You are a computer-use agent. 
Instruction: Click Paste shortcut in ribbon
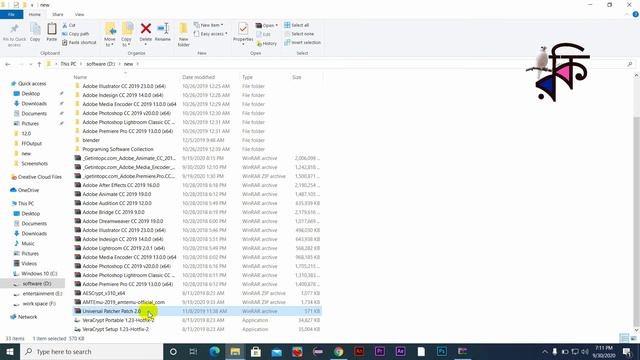(x=79, y=42)
